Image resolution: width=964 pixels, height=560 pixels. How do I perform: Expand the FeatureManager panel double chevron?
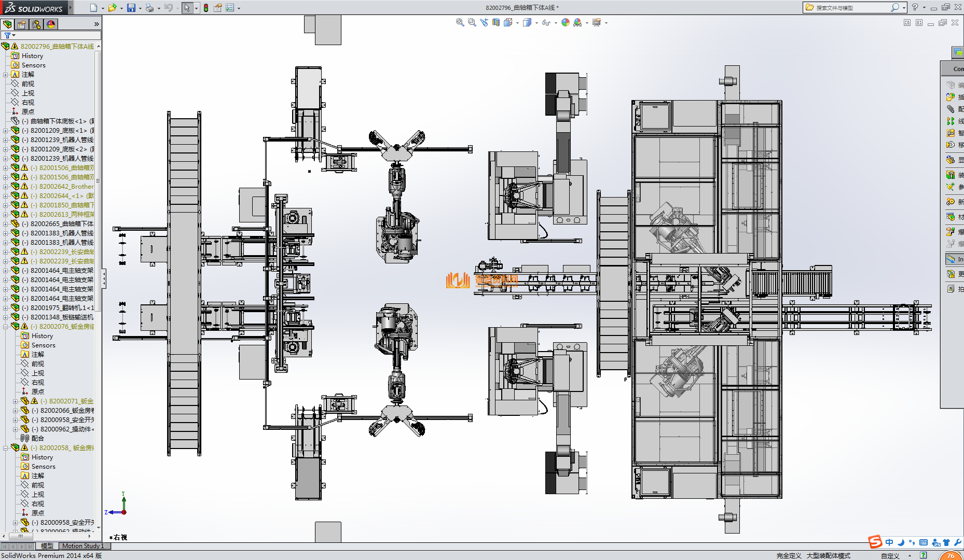click(97, 24)
